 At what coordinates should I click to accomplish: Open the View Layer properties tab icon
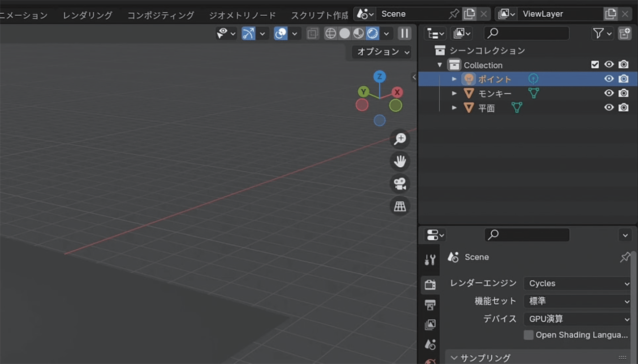click(x=430, y=324)
